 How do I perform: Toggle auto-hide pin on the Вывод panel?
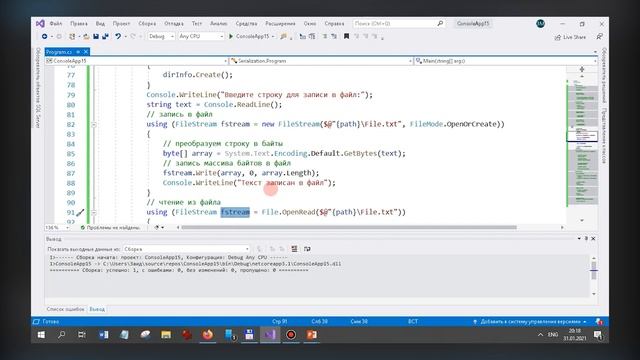586,238
